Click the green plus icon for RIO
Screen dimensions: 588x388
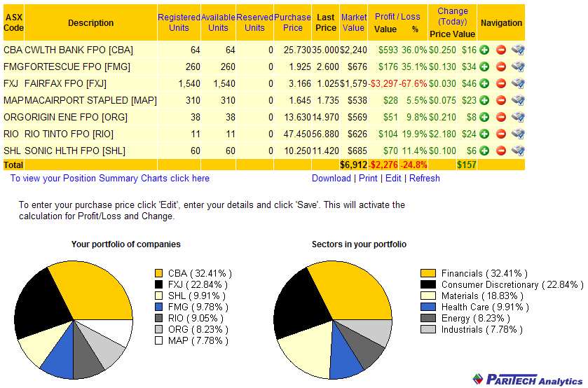click(x=484, y=134)
